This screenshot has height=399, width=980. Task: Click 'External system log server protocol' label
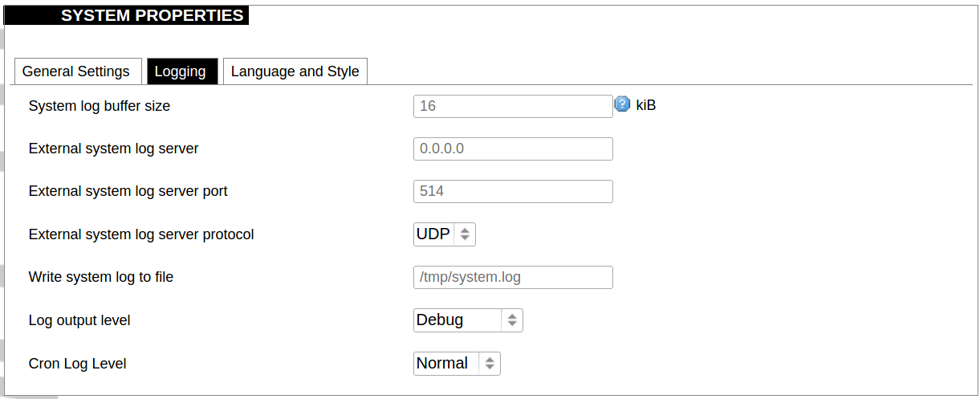tap(141, 234)
